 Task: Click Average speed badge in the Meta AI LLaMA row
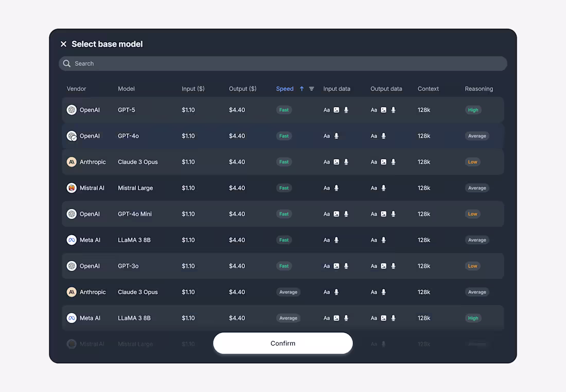click(288, 318)
